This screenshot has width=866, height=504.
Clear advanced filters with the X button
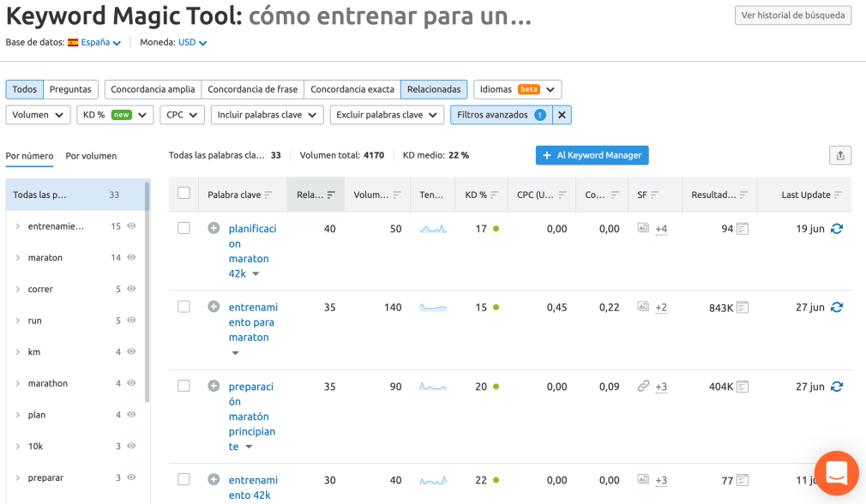coord(562,115)
